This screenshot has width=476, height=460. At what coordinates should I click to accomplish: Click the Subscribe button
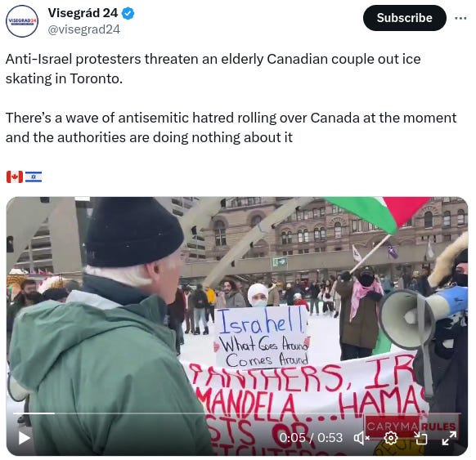point(404,18)
